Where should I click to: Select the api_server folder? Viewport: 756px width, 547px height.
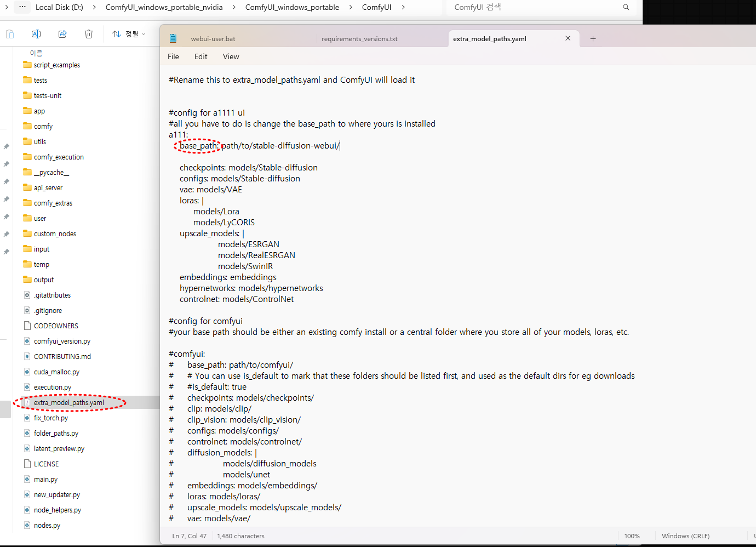(x=48, y=187)
